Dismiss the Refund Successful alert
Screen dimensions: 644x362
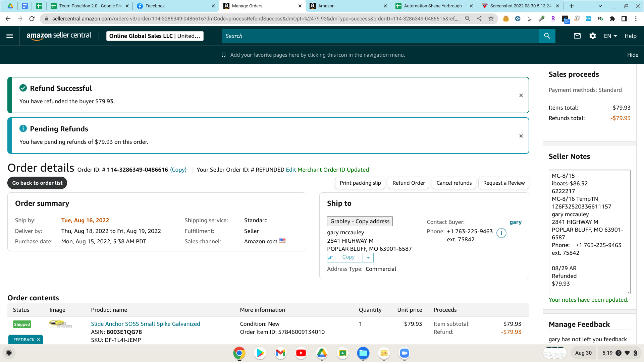[521, 96]
